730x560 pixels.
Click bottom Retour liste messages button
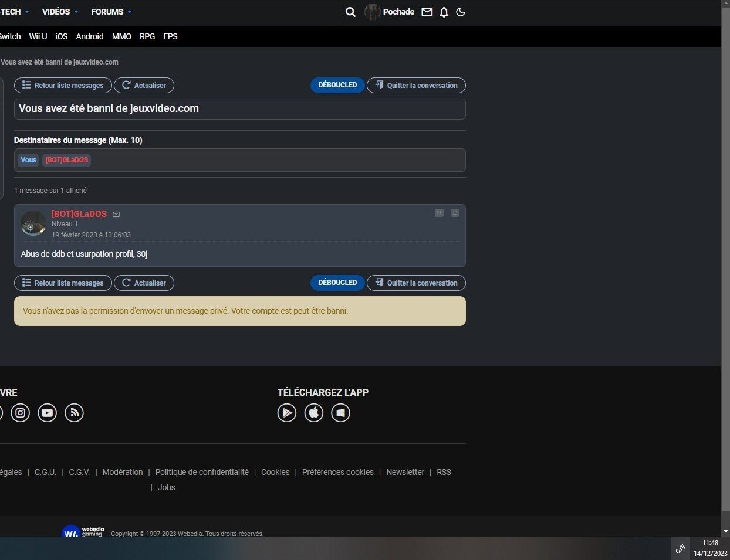coord(63,283)
